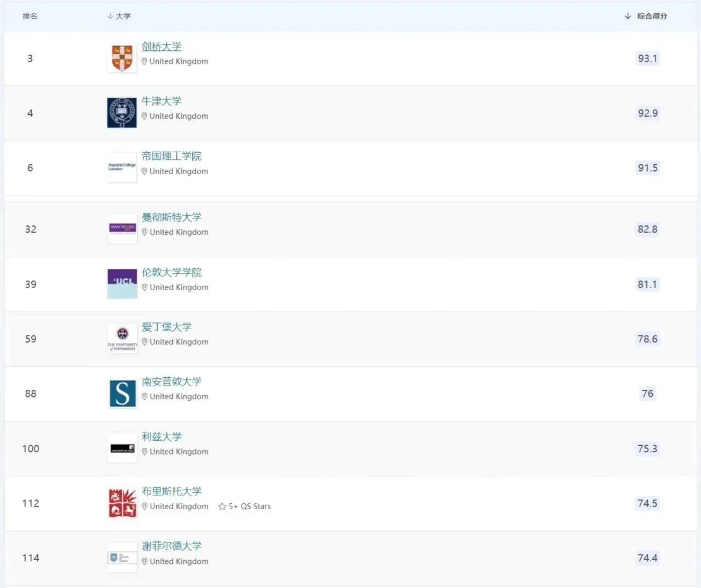Click rank number 100
This screenshot has height=588, width=701.
[31, 449]
